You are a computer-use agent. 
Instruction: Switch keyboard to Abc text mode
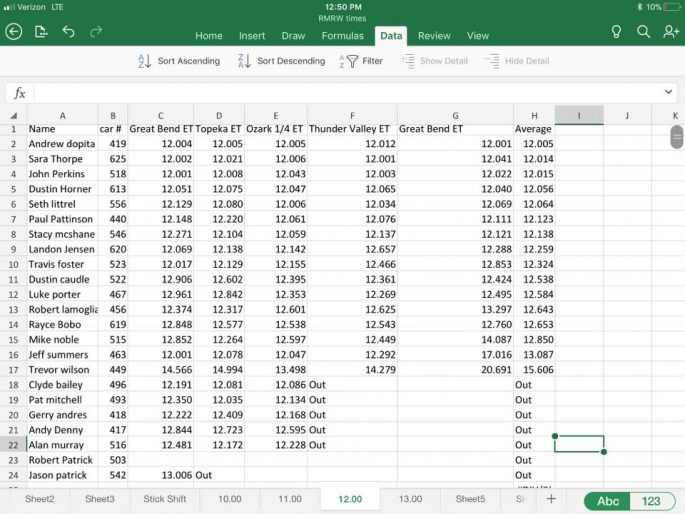tap(608, 500)
